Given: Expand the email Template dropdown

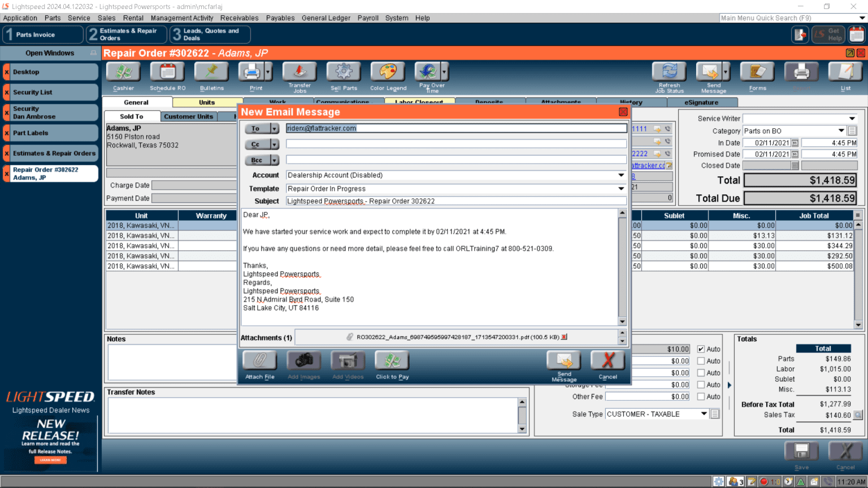Looking at the screenshot, I should pos(621,189).
